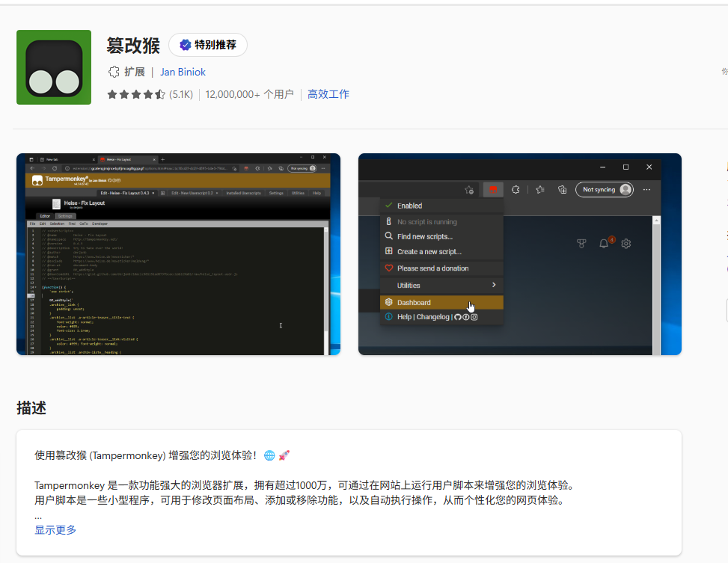
Task: Click the line starting '用户脚本是一些小型程序'
Action: [x=299, y=500]
